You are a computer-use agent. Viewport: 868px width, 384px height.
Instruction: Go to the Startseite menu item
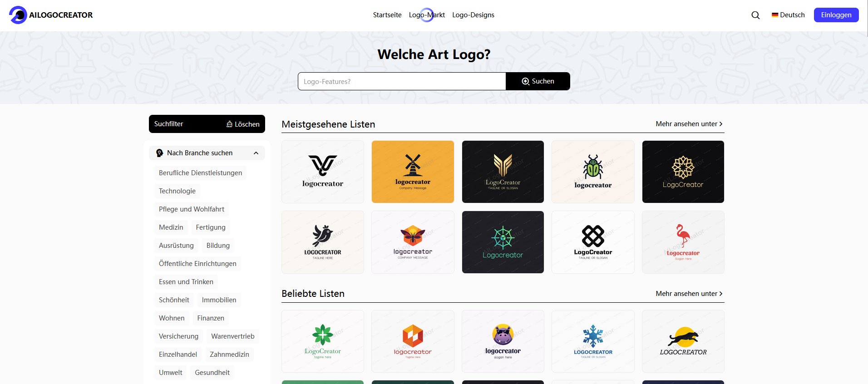(x=387, y=15)
